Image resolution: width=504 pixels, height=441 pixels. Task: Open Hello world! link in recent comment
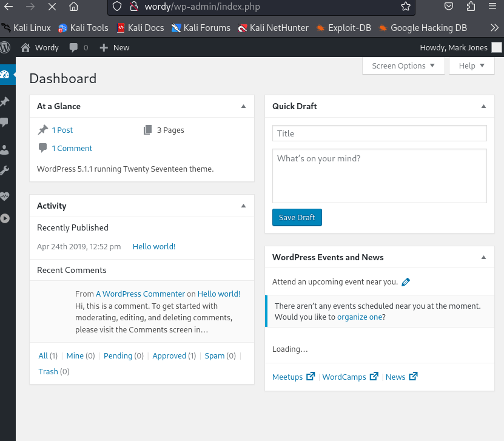point(219,294)
